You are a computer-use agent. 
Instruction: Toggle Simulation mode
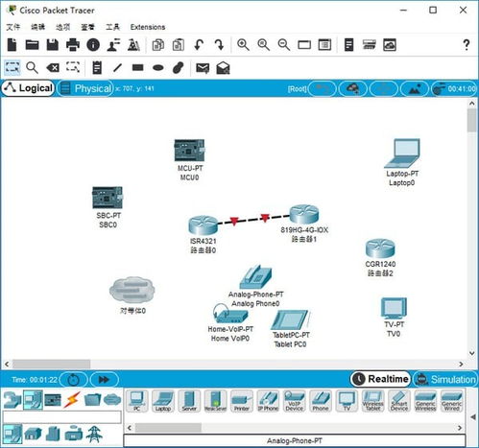[x=445, y=379]
